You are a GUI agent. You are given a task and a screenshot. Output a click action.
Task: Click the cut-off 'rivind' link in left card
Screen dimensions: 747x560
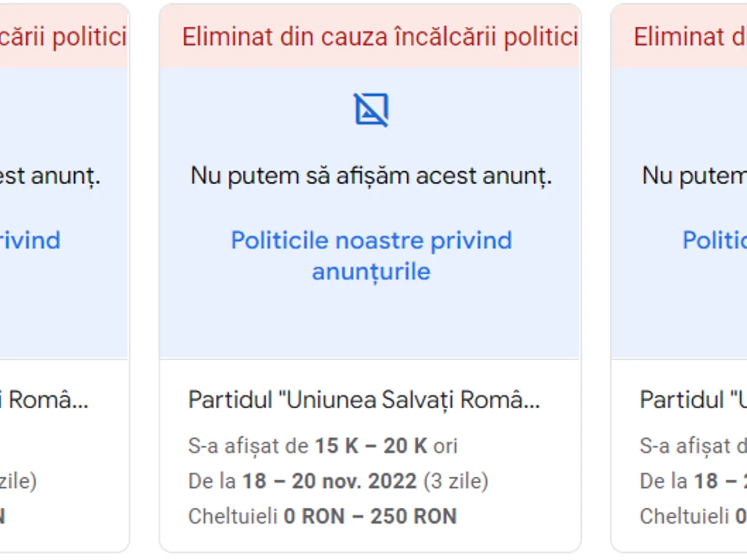point(30,240)
